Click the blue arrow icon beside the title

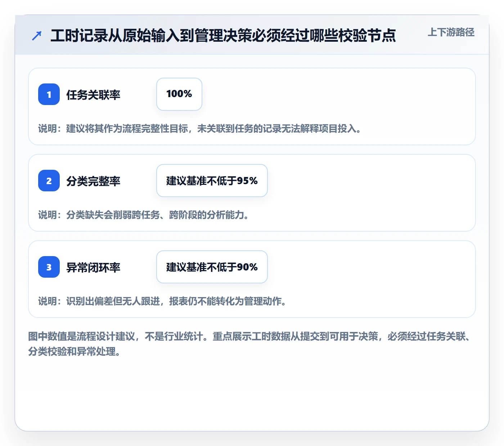click(37, 36)
